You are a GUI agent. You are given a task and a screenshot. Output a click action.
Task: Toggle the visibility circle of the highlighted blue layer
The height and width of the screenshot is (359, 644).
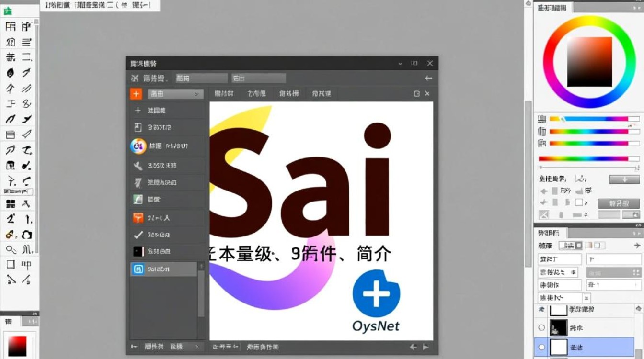542,347
